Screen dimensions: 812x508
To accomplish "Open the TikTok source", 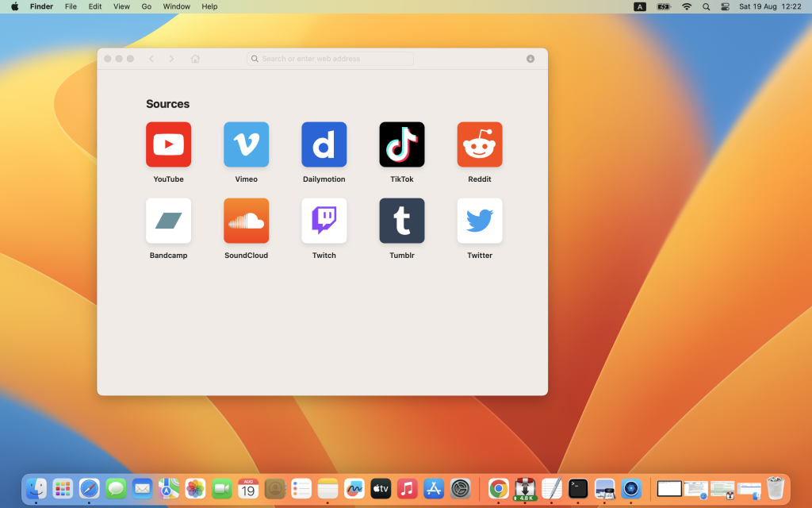I will pos(402,144).
